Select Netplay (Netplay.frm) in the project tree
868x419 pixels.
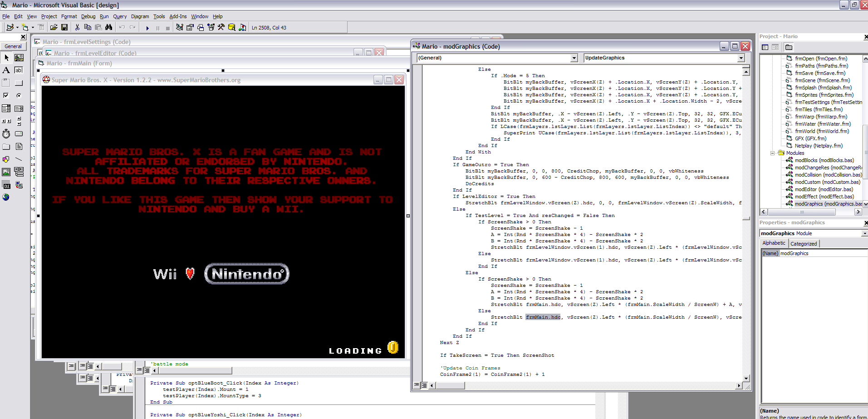tap(819, 146)
